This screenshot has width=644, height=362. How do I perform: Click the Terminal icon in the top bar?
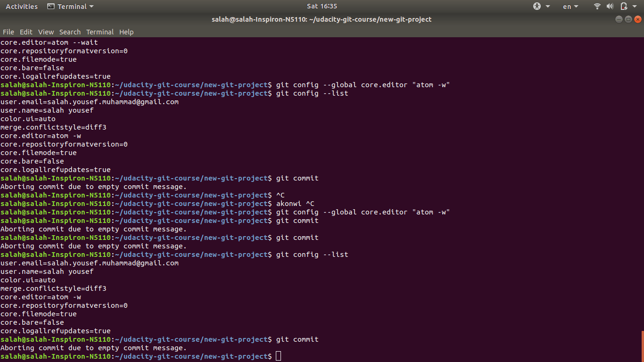pos(51,6)
